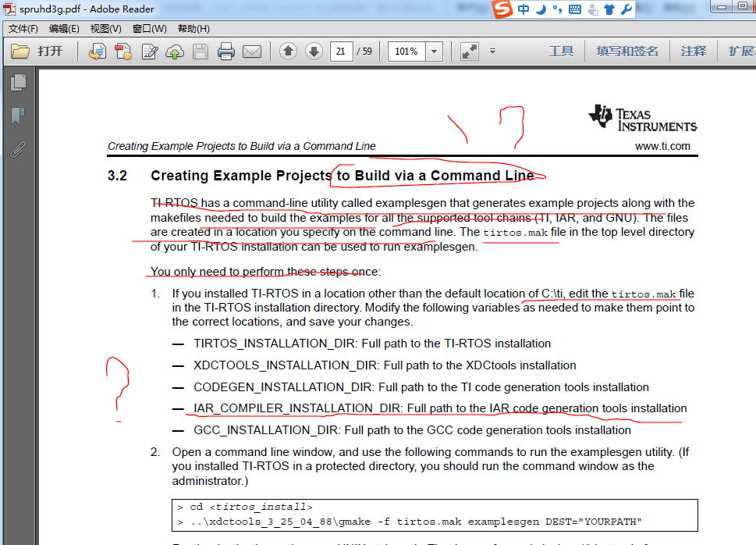Click the upload to cloud icon
756x545 pixels.
click(x=175, y=52)
